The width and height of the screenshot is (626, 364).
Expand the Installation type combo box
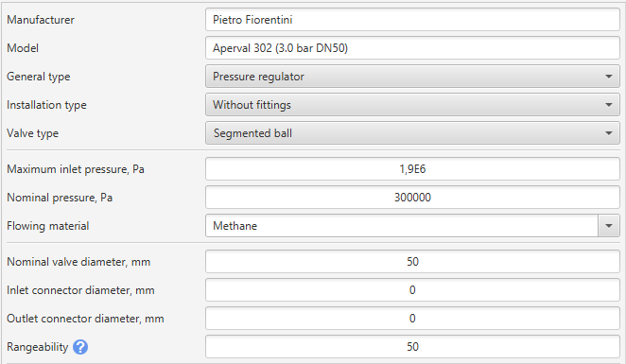point(412,105)
